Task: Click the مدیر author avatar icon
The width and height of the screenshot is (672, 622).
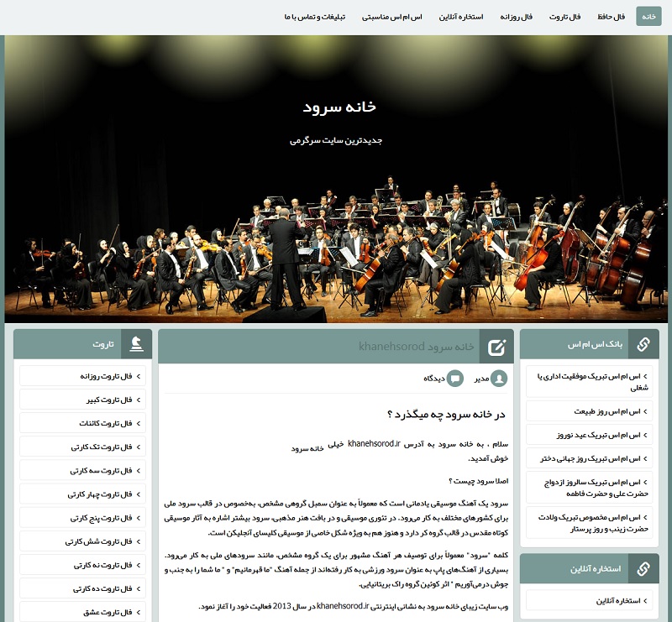Action: pos(499,379)
